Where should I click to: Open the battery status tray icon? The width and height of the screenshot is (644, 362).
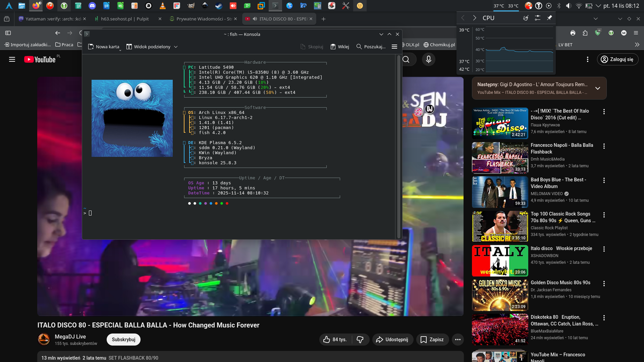click(x=589, y=6)
